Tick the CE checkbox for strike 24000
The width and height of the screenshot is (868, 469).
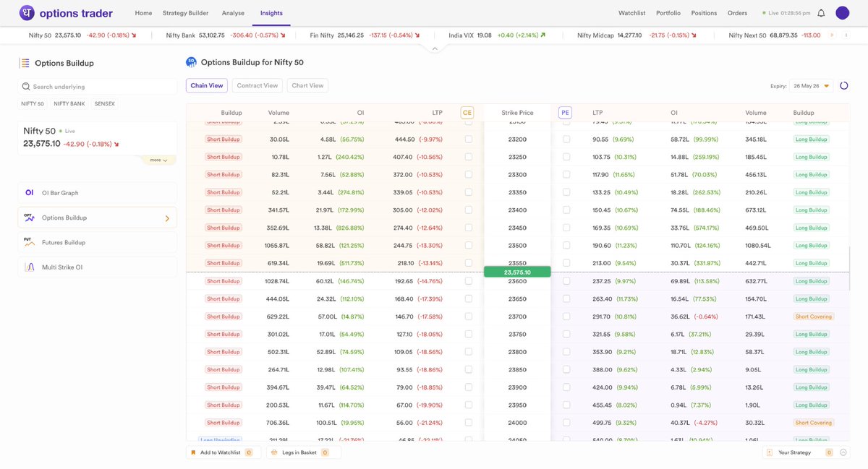click(x=469, y=423)
